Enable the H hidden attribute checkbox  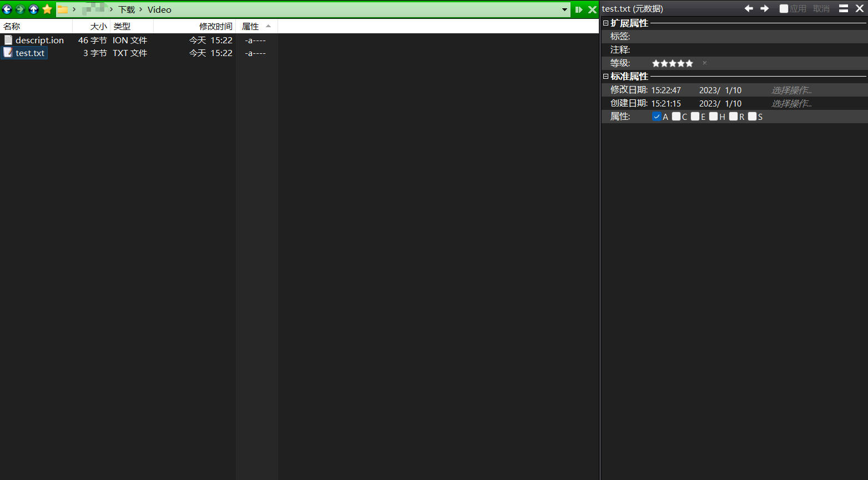(x=713, y=117)
